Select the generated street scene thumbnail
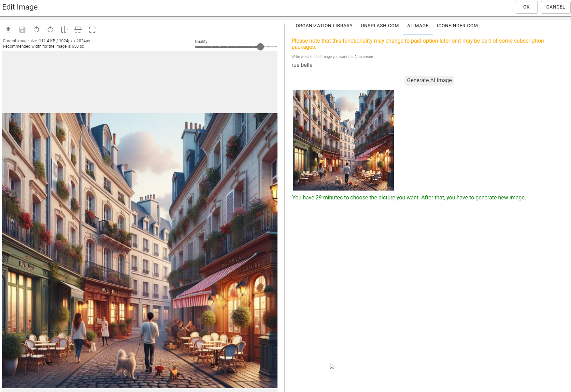Screen dimensions: 571x392 (x=343, y=140)
